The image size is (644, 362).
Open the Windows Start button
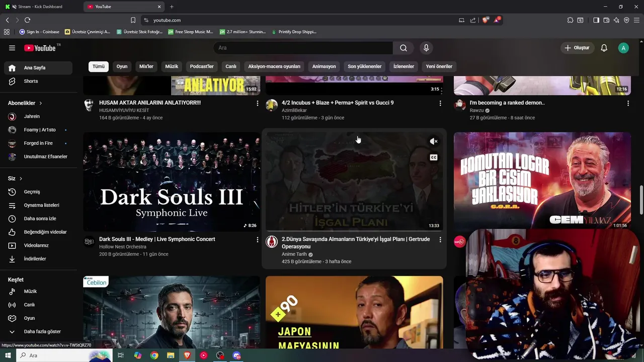pos(9,355)
